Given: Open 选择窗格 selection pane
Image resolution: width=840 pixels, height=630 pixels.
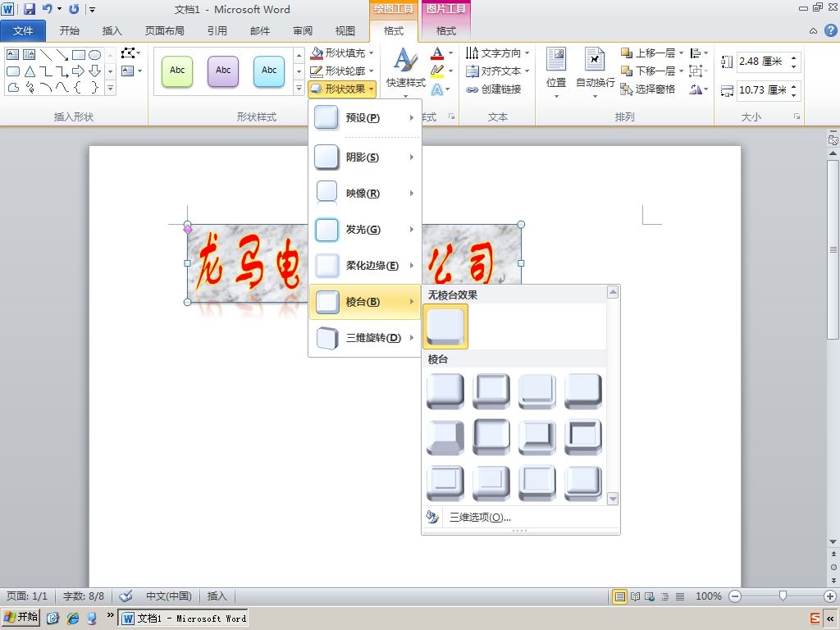Looking at the screenshot, I should click(x=648, y=89).
